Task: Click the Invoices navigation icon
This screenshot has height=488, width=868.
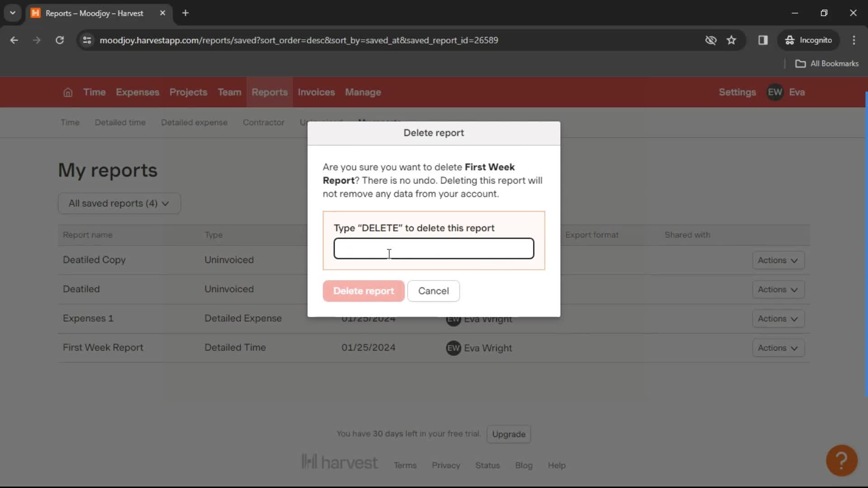Action: click(x=316, y=92)
